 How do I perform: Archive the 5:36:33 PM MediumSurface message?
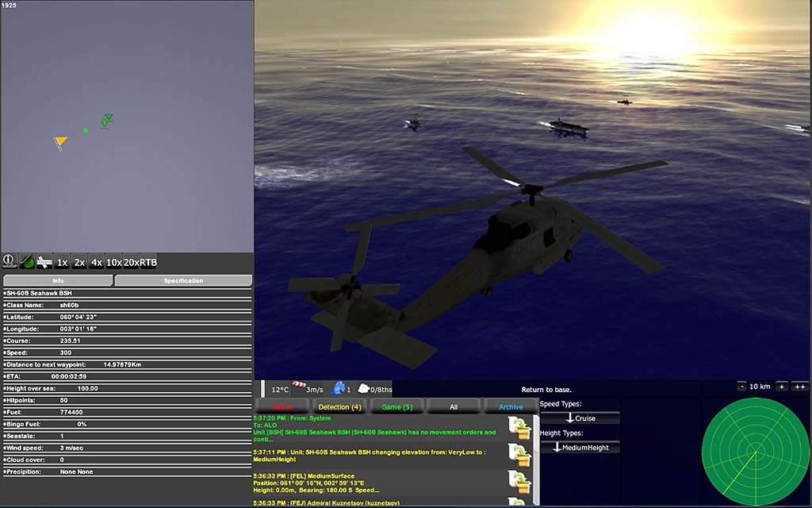(519, 482)
